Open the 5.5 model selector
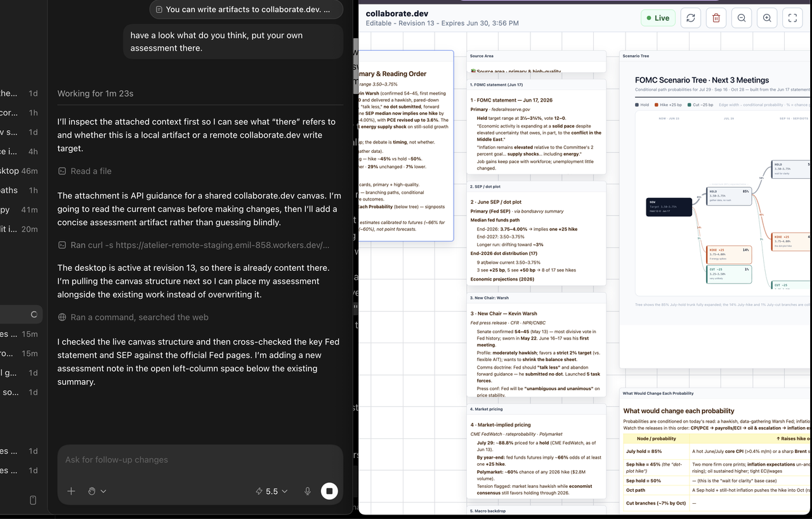 pyautogui.click(x=272, y=491)
